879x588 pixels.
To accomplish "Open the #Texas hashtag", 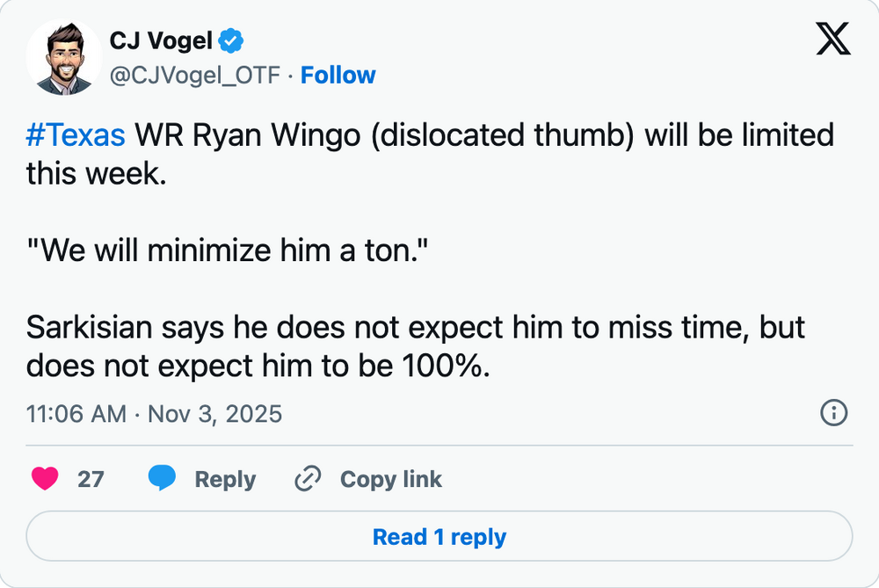I will pyautogui.click(x=76, y=136).
